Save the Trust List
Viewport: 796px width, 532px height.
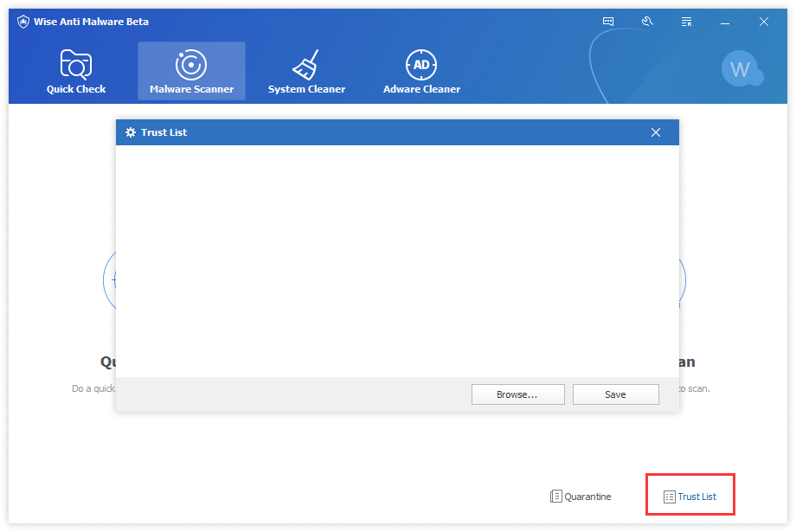616,394
